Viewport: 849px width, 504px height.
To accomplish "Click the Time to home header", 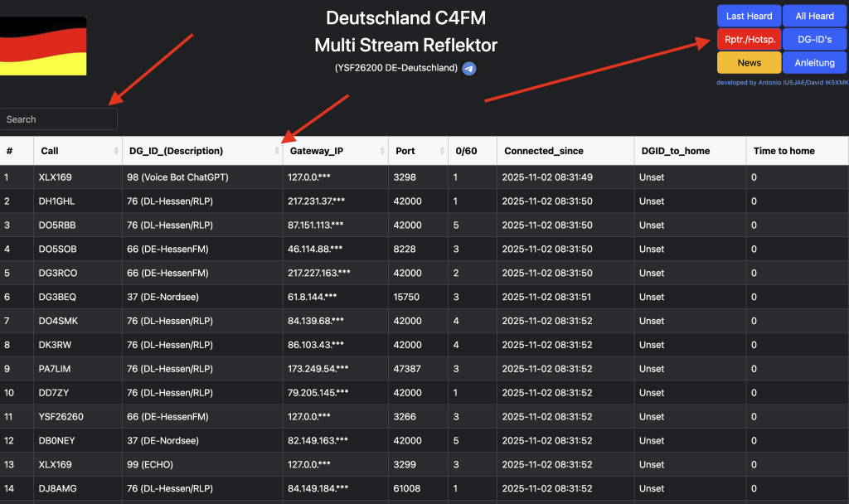I will pos(783,151).
